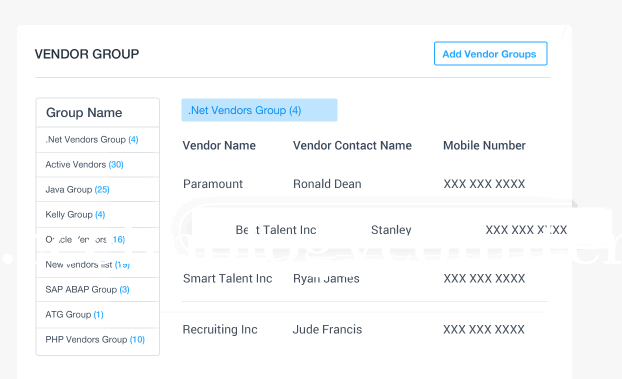Click the Stanley contact in floating row
622x379 pixels.
point(391,230)
